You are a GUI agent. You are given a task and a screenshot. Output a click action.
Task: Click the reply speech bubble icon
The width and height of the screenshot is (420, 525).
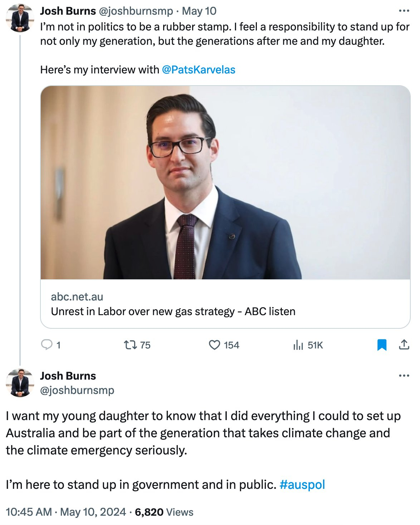[x=47, y=345]
